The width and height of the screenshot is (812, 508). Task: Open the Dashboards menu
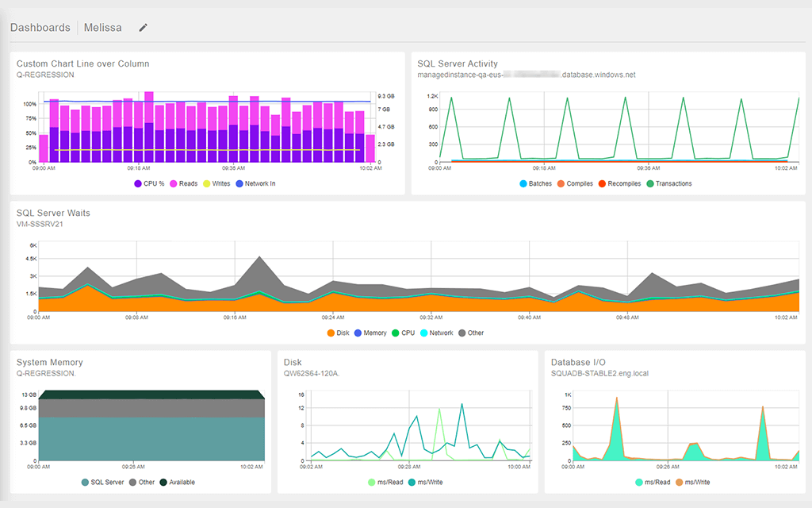(40, 27)
